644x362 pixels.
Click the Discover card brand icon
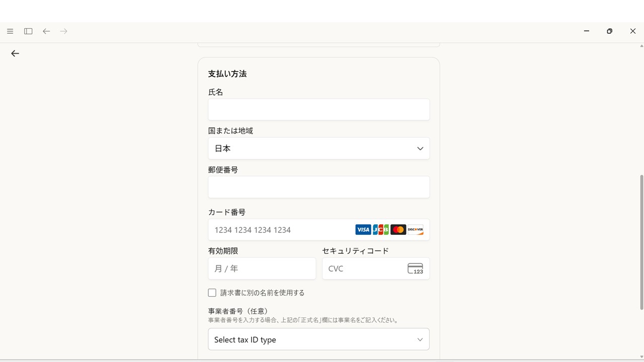point(415,229)
